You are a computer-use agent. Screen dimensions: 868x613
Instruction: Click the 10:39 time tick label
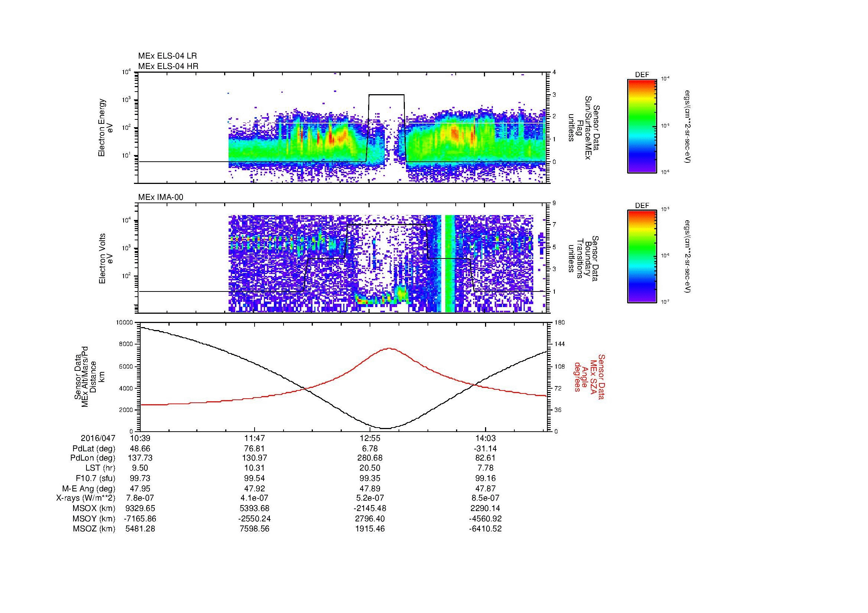coord(140,438)
